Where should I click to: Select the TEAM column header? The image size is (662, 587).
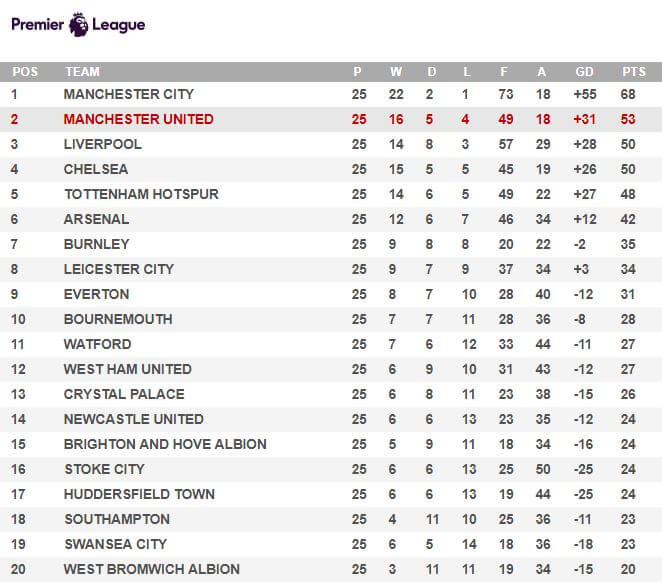point(82,72)
